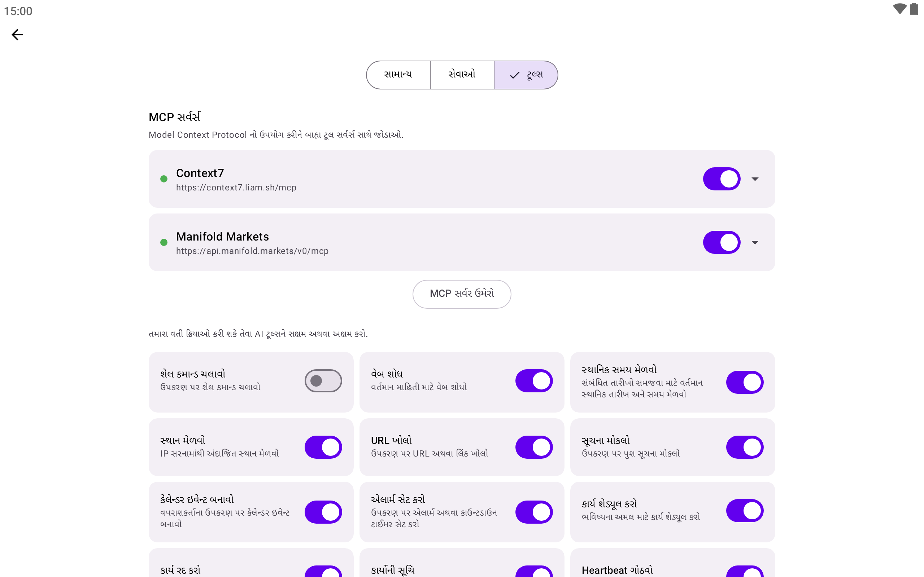Expand the Manifold Markets server details
This screenshot has width=924, height=577.
[x=755, y=242]
